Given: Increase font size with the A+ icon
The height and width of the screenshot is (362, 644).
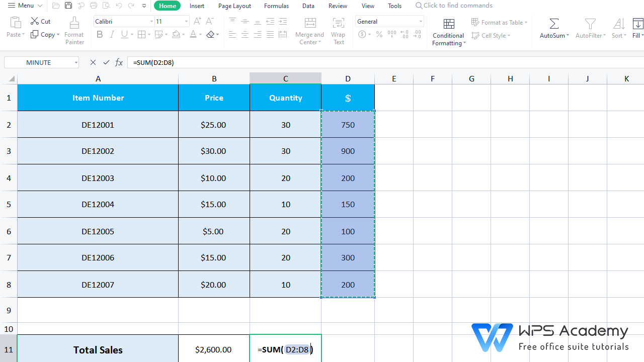Looking at the screenshot, I should (198, 21).
